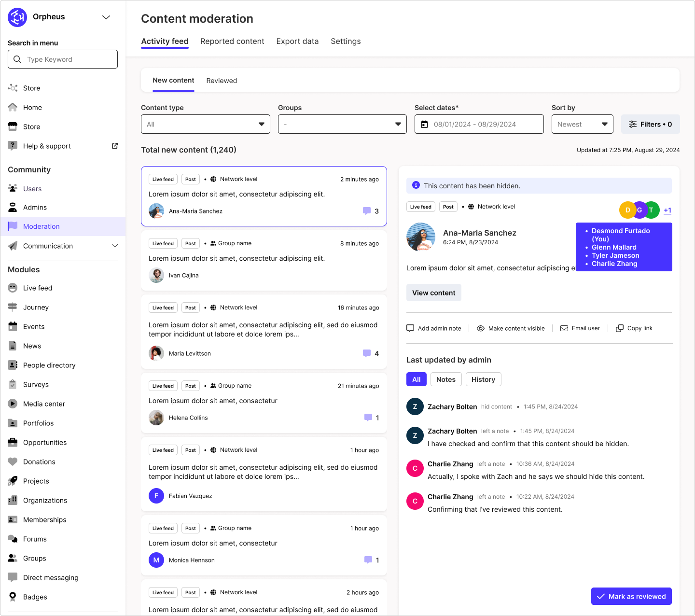
Task: Open the Sort by Newest dropdown
Action: click(x=582, y=124)
